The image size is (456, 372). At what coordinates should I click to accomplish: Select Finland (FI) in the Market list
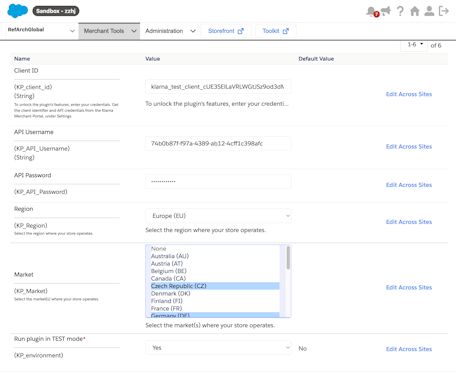pos(215,301)
